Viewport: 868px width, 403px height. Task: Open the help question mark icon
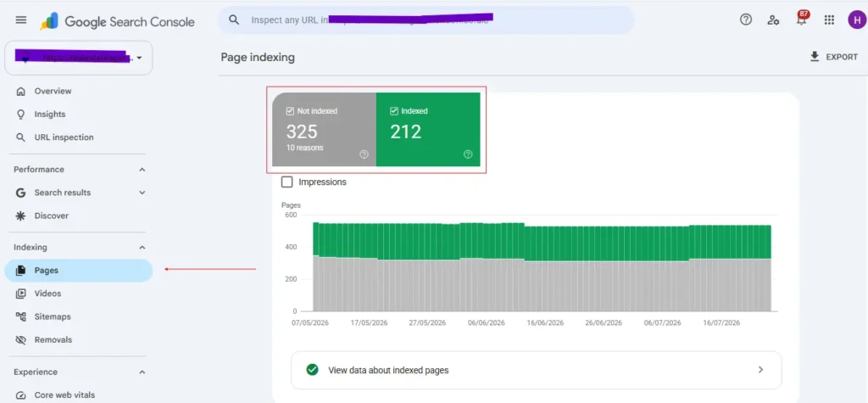(746, 20)
